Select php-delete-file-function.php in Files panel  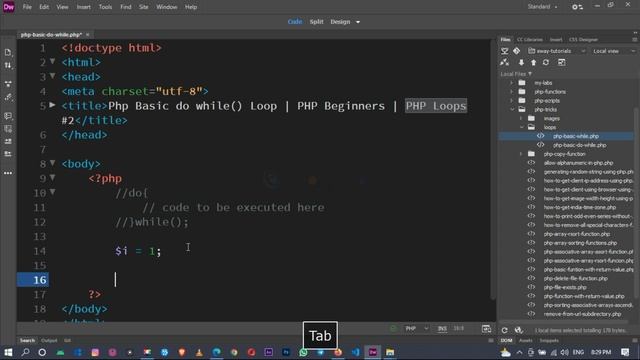(x=576, y=278)
